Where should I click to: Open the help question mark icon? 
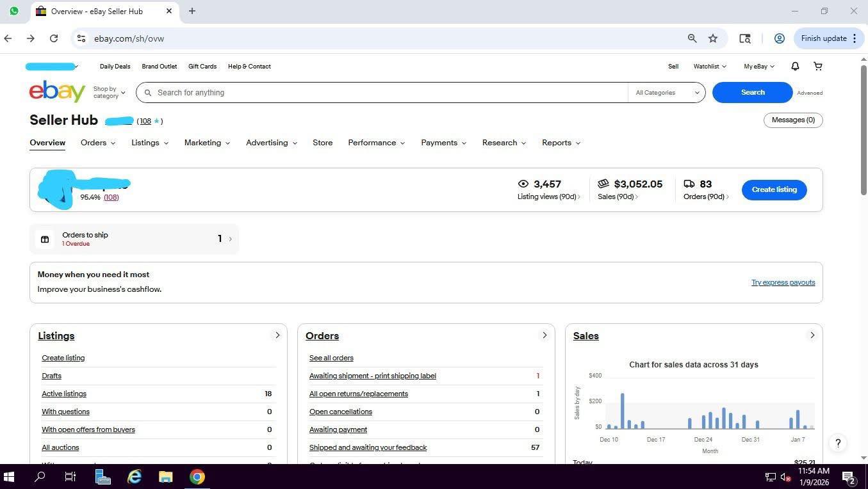tap(837, 443)
